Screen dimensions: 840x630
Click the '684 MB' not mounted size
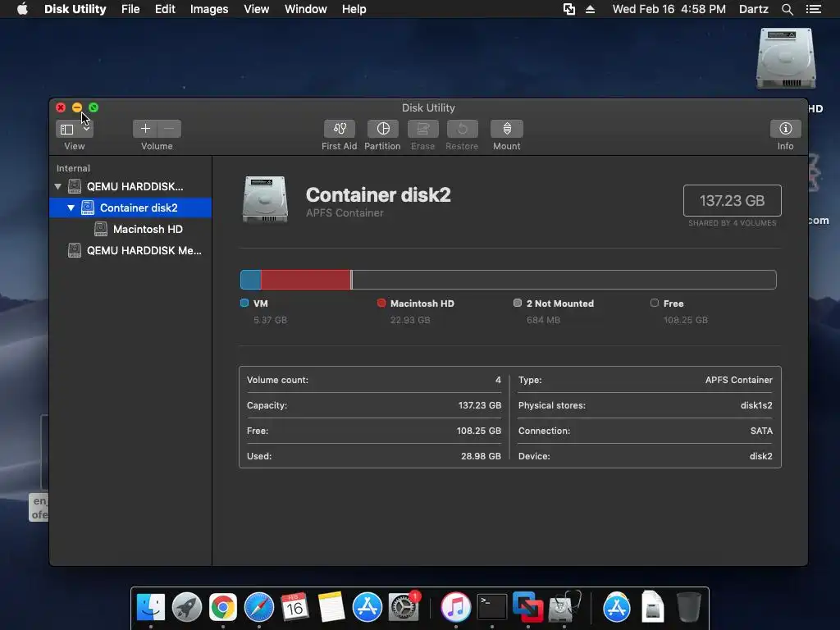(543, 320)
